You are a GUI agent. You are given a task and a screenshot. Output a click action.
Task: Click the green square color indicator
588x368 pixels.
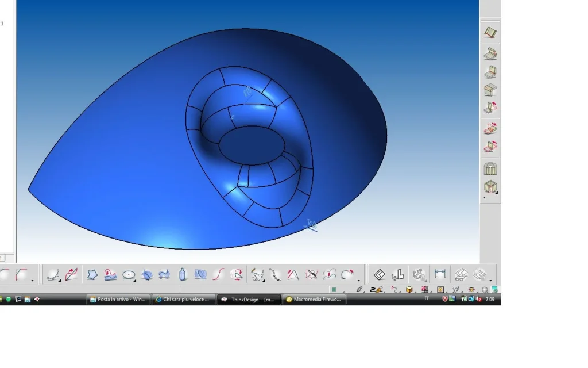click(x=334, y=290)
